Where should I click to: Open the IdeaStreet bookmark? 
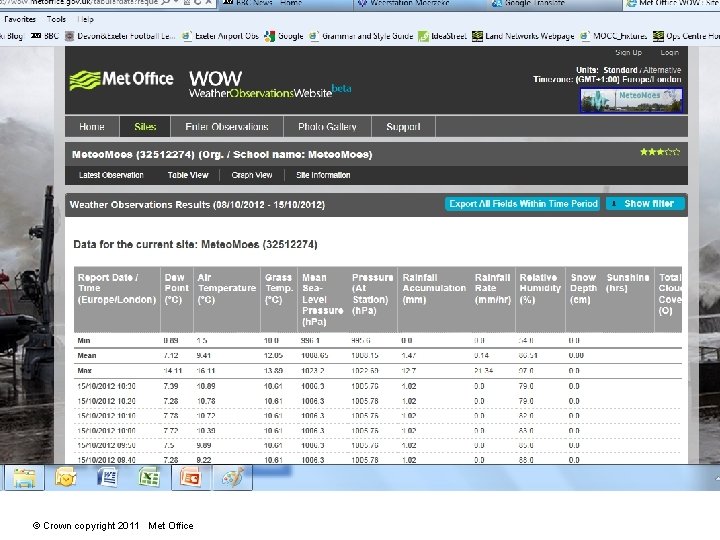[442, 36]
